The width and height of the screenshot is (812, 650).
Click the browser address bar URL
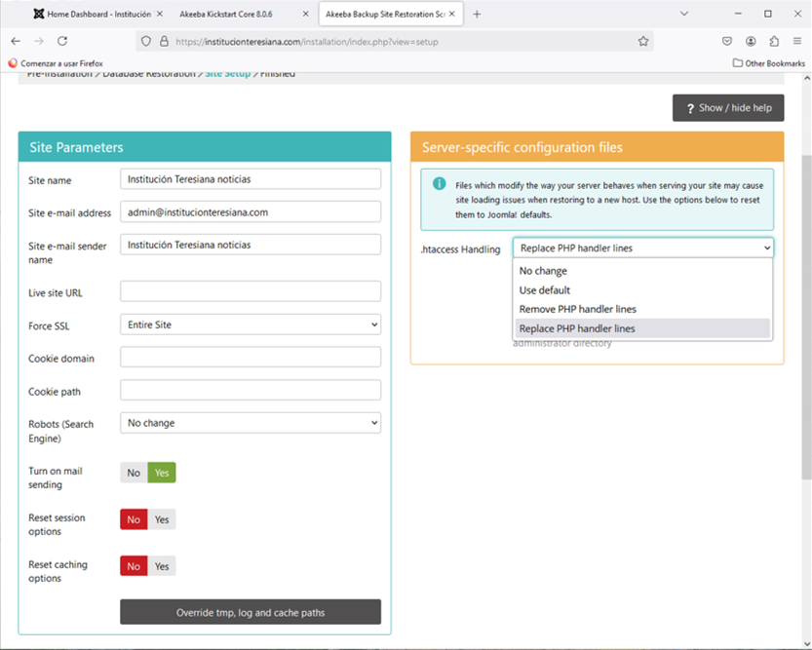306,41
